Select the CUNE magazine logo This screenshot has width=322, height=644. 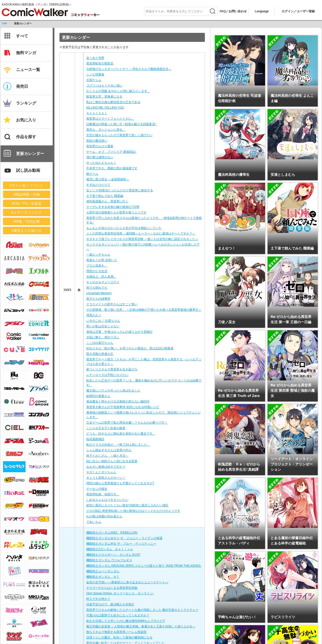14,349
